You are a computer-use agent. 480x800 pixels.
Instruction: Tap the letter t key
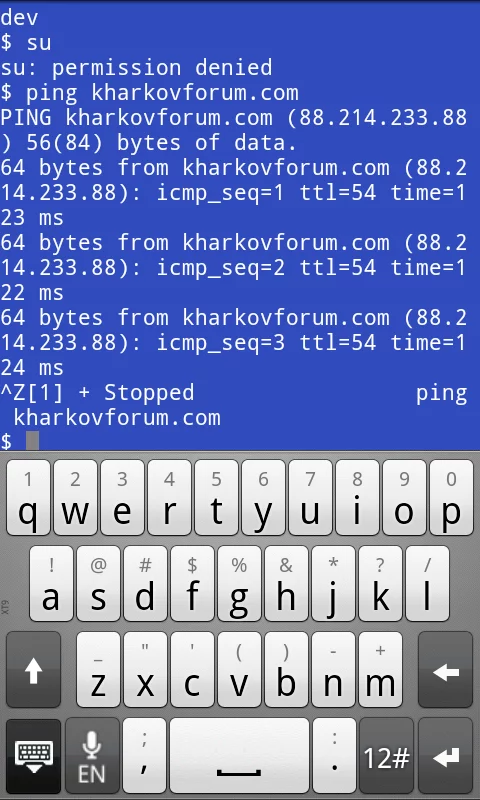point(216,497)
